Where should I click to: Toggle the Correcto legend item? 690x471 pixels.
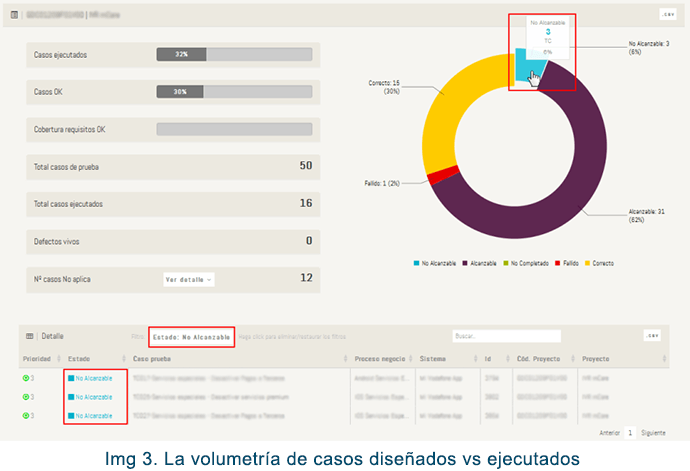tap(602, 263)
